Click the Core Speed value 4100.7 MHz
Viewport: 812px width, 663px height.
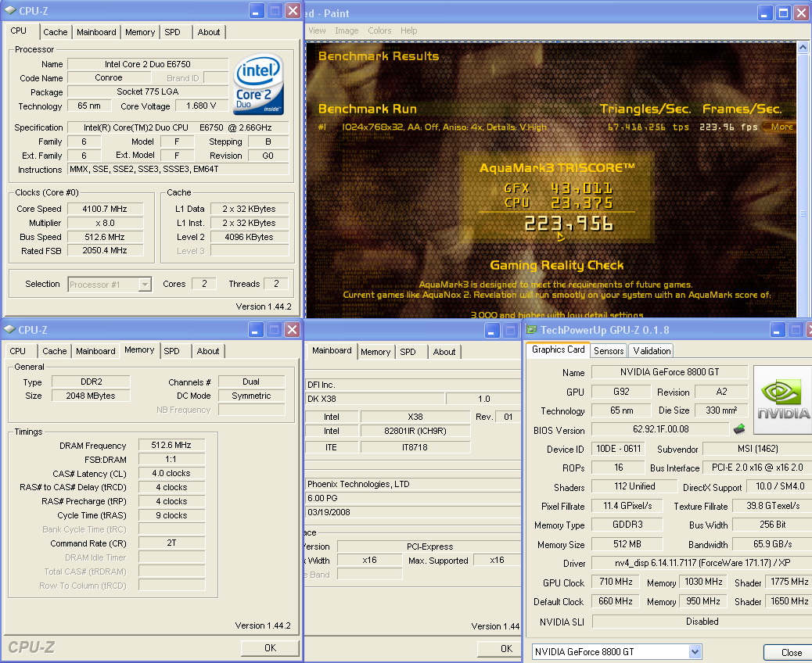click(x=105, y=209)
